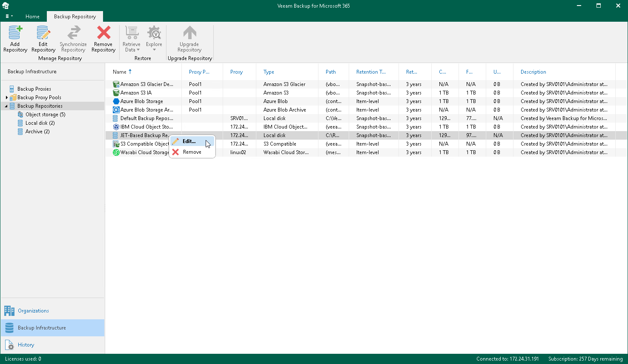This screenshot has width=628, height=364.
Task: Click the Veeam app icon in title bar
Action: tap(6, 6)
